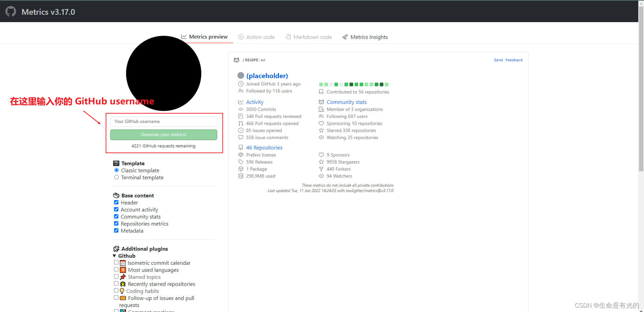Viewport: 644px width, 312px height.
Task: Click the 46 Repositories heading
Action: (264, 147)
